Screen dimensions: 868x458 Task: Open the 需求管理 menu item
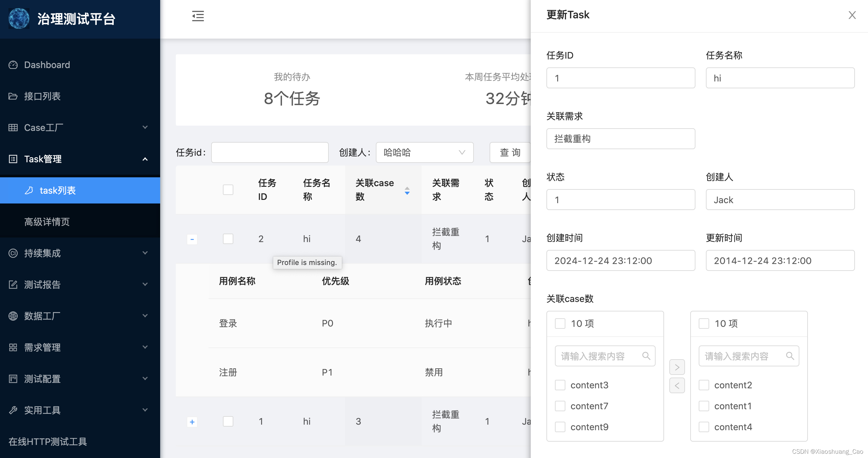tap(80, 347)
